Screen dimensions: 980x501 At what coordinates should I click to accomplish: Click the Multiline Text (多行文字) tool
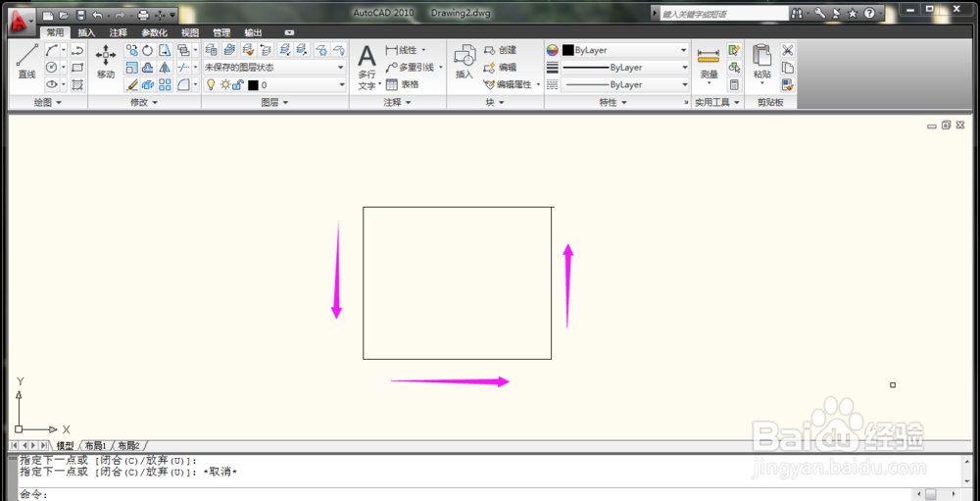click(367, 68)
